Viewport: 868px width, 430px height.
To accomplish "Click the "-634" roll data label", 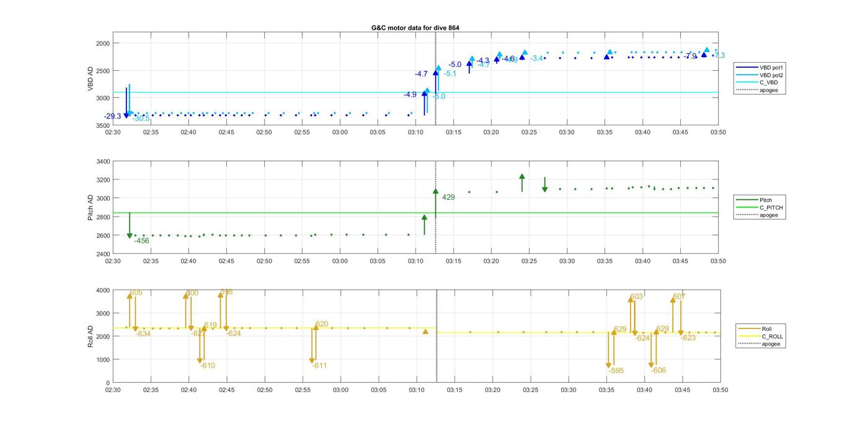I will pyautogui.click(x=143, y=334).
